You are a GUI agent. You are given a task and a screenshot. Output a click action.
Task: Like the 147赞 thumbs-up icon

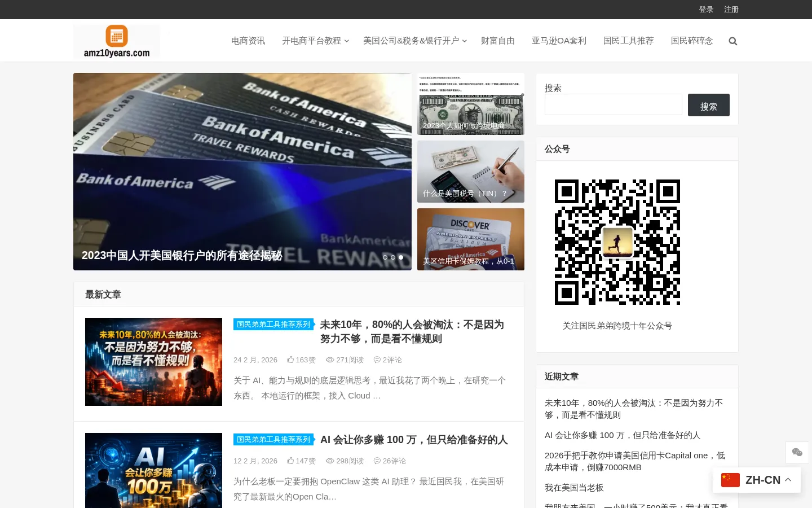pyautogui.click(x=290, y=461)
